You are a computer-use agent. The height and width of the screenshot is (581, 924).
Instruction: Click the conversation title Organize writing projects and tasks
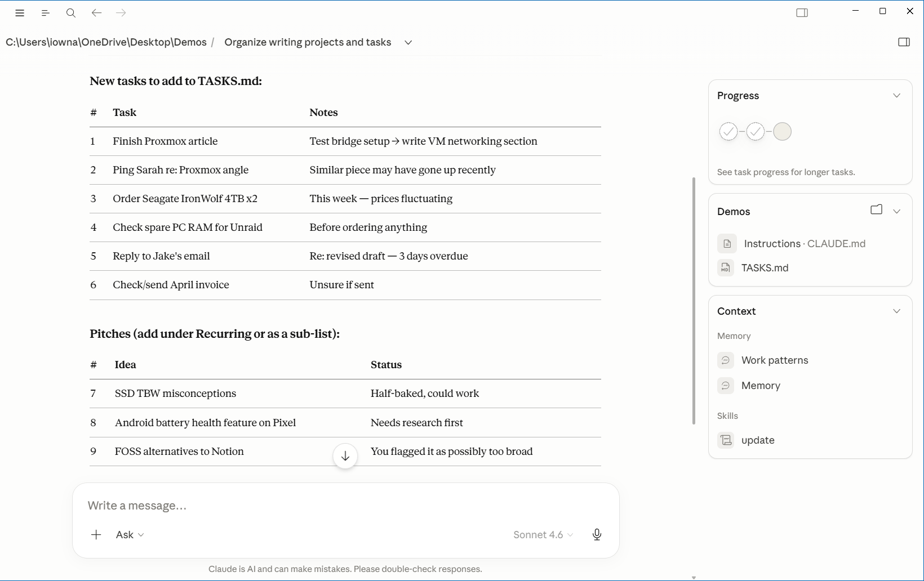point(308,42)
